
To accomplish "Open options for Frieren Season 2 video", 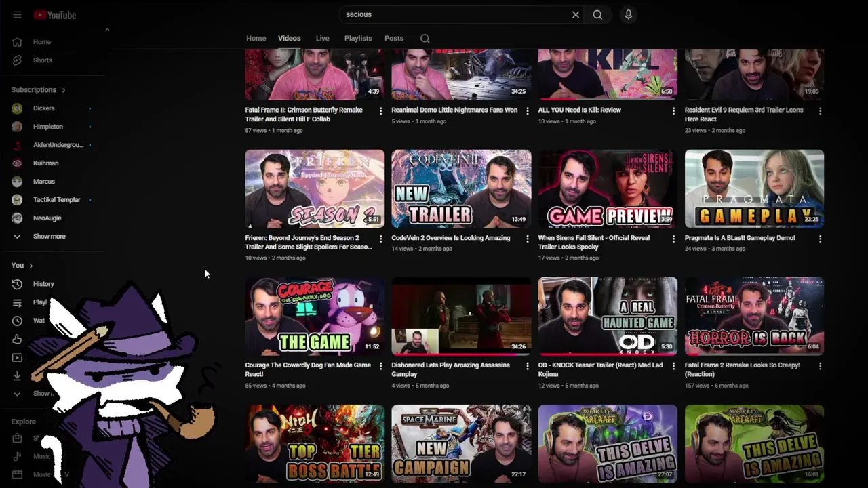I will [380, 239].
